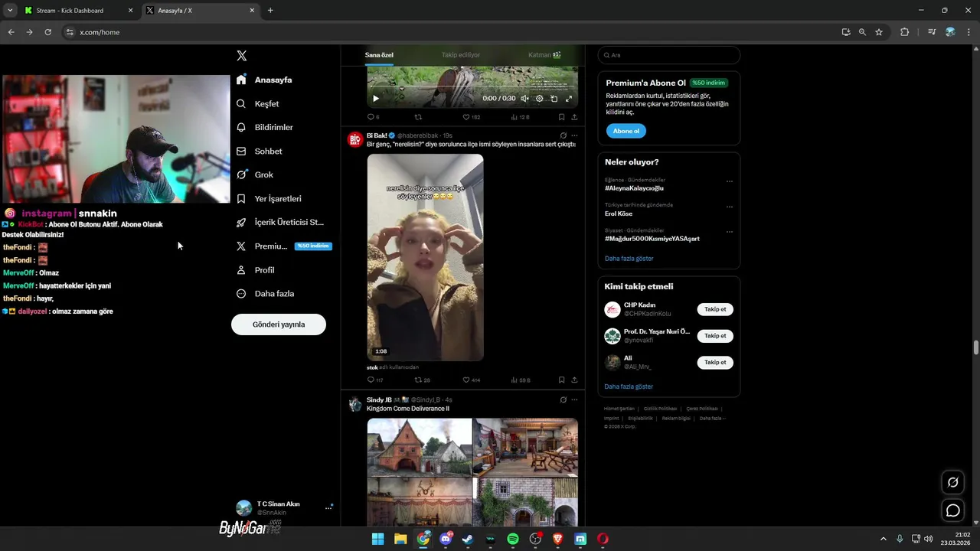Open Yer İşaretleri in the X sidebar
This screenshot has width=980, height=551.
(269, 198)
